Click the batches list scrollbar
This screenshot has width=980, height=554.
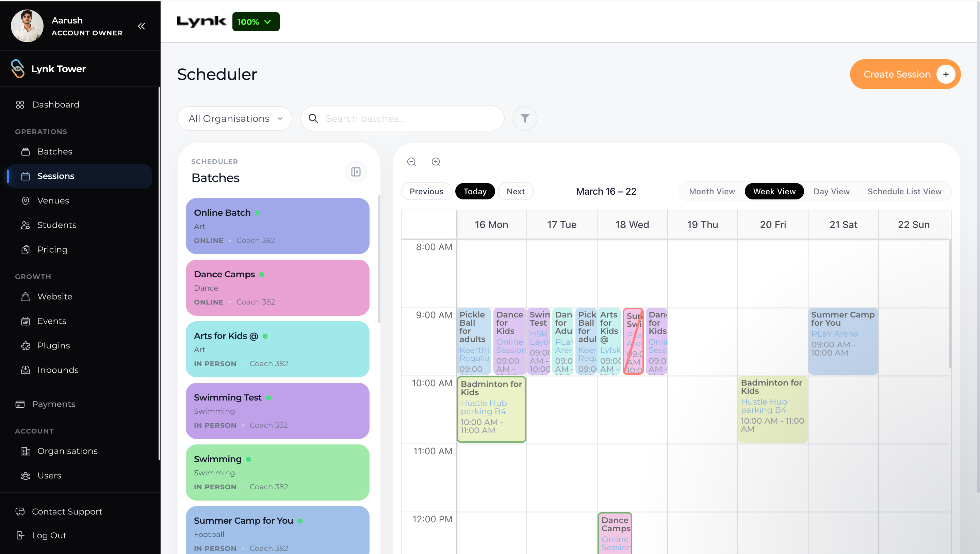click(378, 259)
